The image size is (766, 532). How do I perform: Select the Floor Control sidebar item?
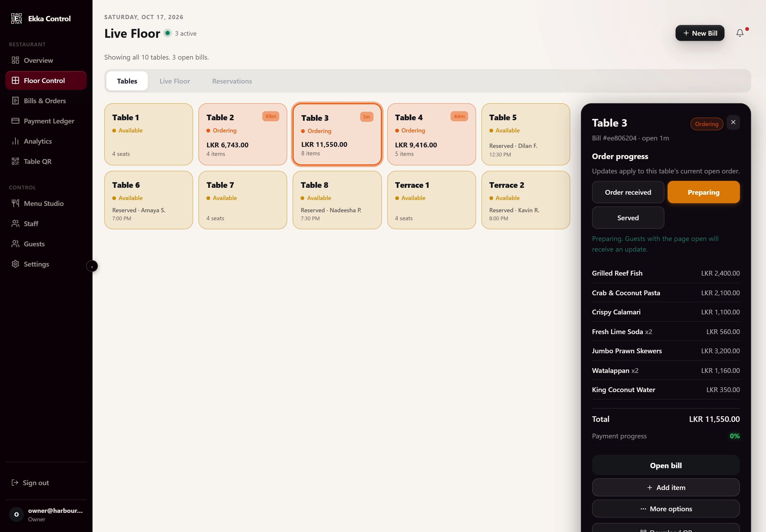click(46, 81)
